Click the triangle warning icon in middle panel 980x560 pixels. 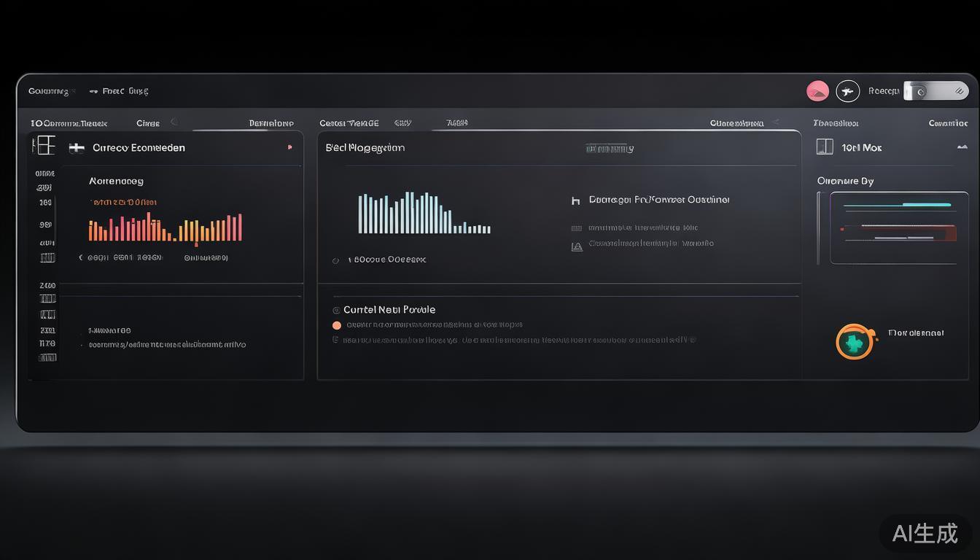577,246
